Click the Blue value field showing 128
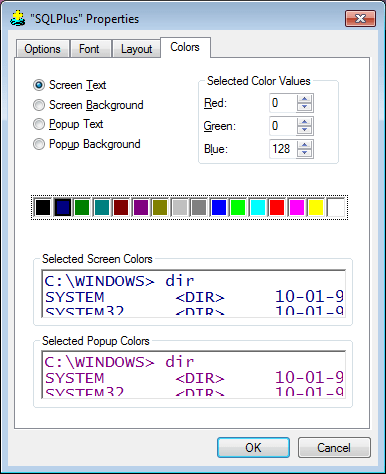Image resolution: width=386 pixels, height=474 pixels. (x=283, y=149)
